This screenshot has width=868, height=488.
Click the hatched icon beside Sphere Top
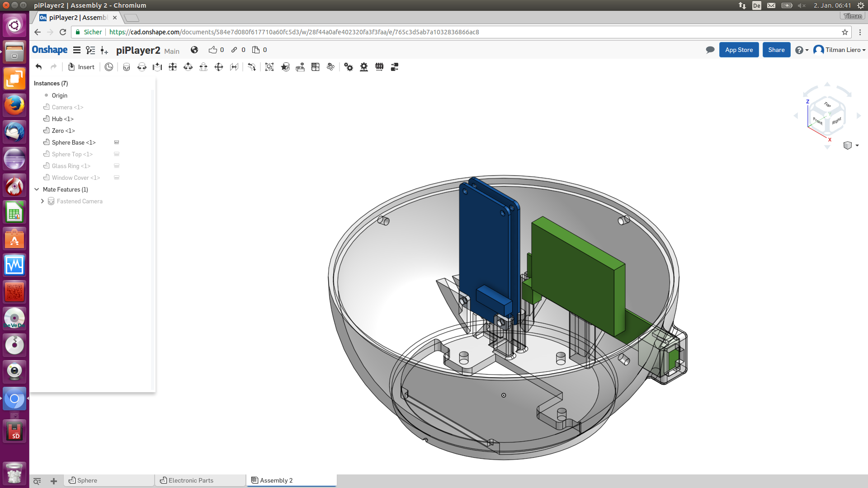tap(117, 154)
